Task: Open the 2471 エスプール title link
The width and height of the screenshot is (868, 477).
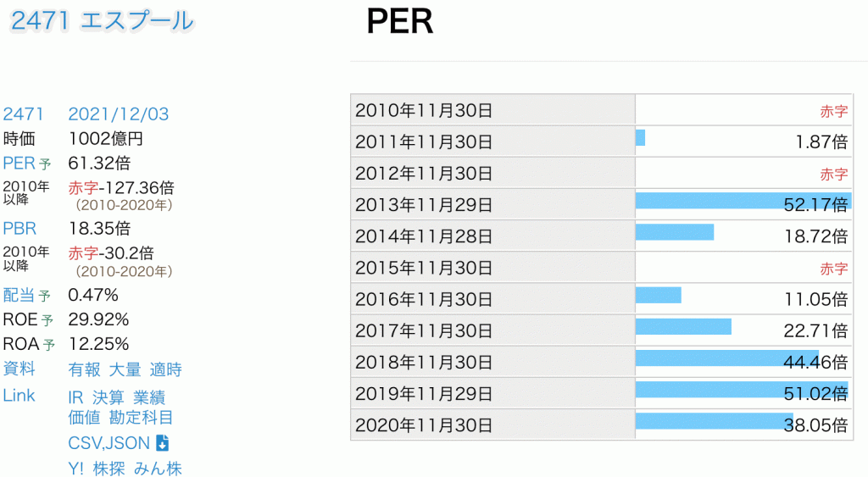Action: [102, 21]
